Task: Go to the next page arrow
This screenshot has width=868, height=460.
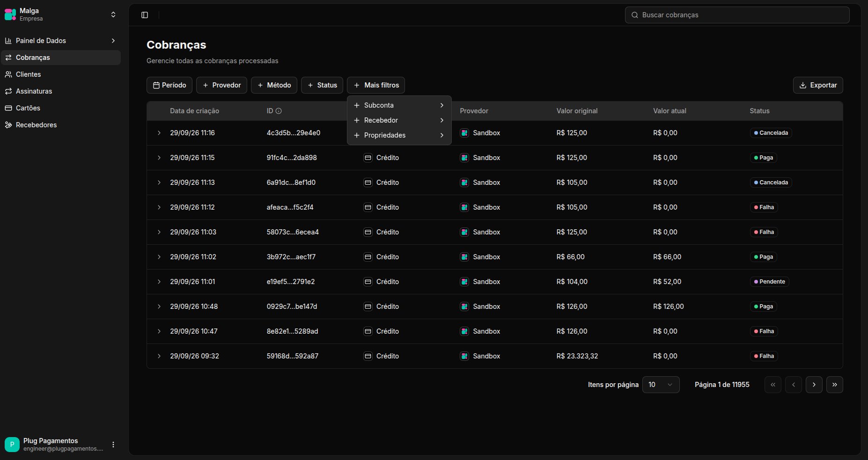Action: click(x=814, y=385)
